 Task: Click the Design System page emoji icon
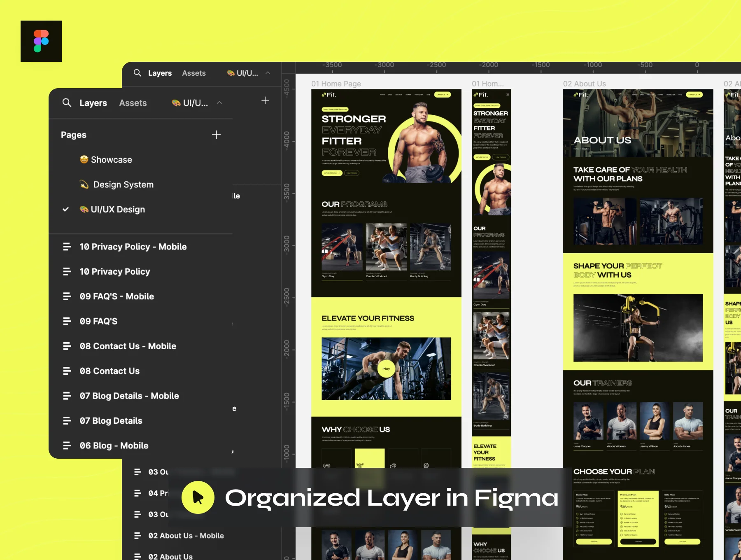(x=84, y=184)
